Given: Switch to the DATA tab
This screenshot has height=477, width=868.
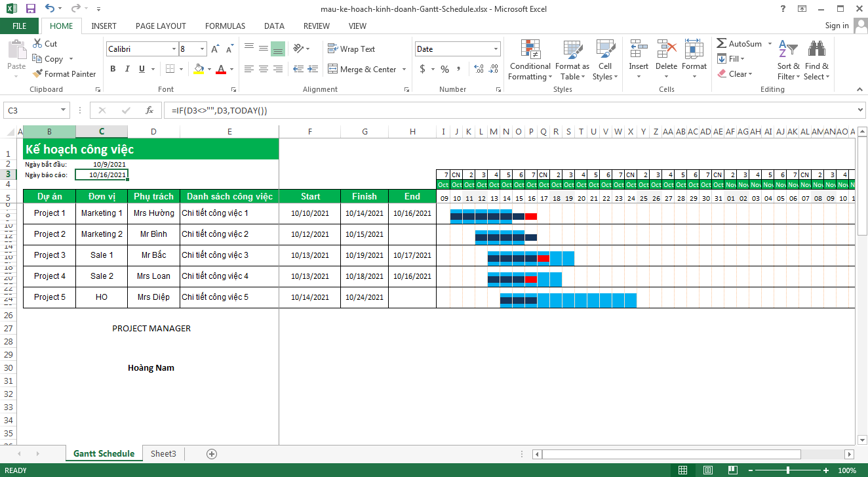Looking at the screenshot, I should coord(274,26).
